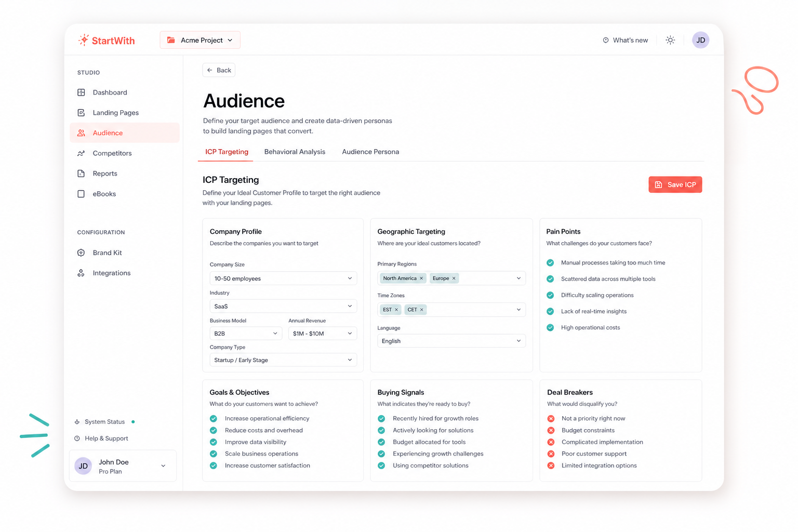
Task: Select the Competitors trend icon
Action: [81, 153]
